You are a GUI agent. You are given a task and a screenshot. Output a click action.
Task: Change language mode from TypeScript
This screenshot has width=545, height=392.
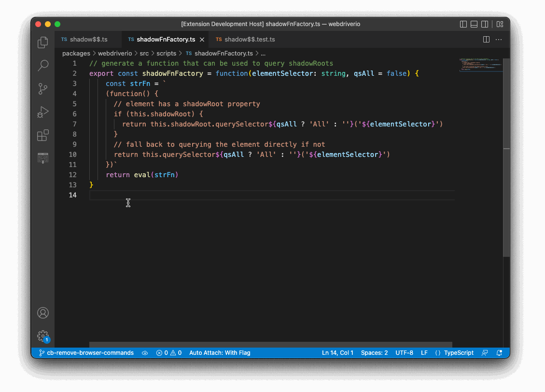tap(455, 353)
